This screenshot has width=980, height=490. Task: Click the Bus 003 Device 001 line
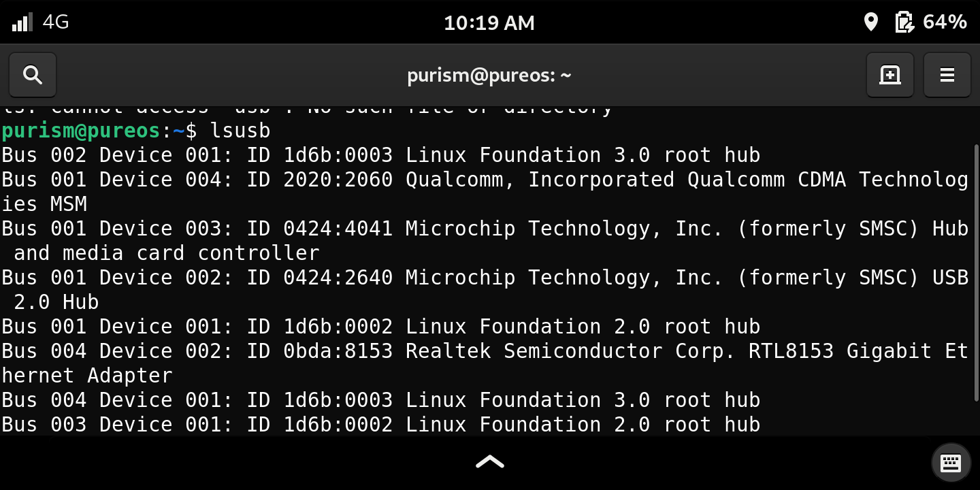(x=381, y=425)
